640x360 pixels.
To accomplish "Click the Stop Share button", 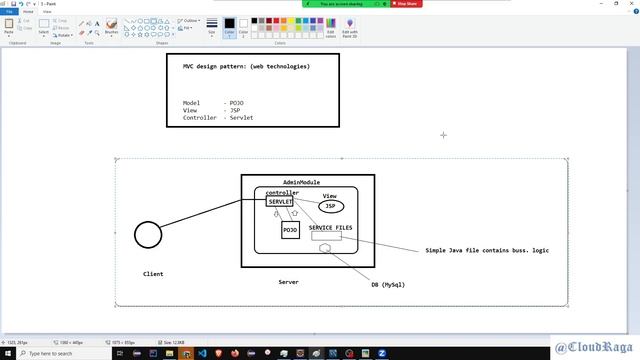I will [x=406, y=4].
